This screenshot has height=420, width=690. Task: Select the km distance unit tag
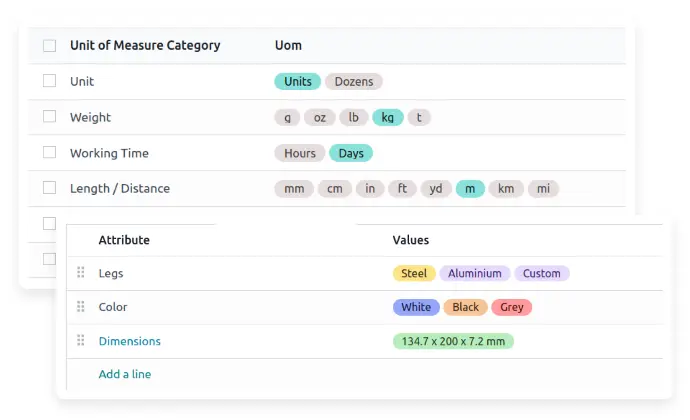click(506, 188)
